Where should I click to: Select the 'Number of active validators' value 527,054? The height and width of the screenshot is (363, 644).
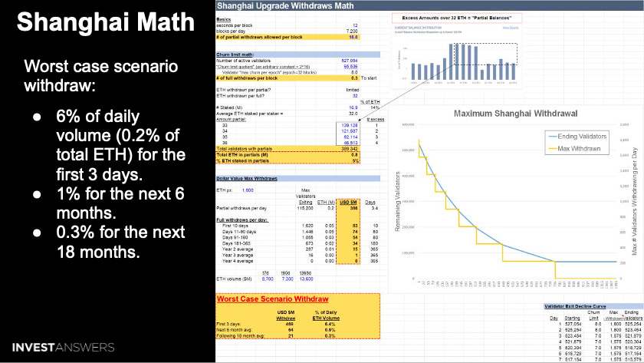tap(350, 61)
